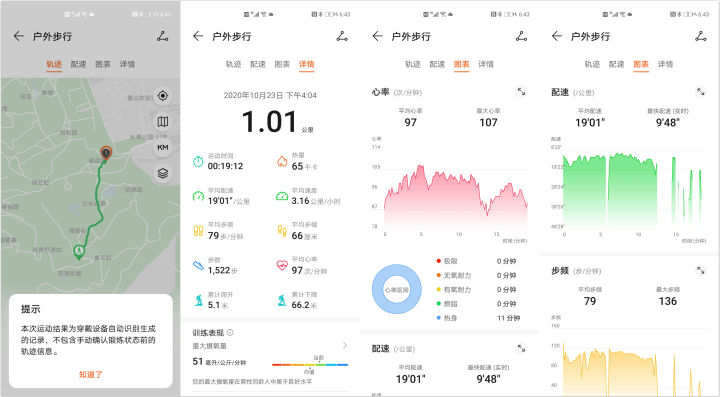Tap the 平均步频 footprints icon
This screenshot has height=397, width=720.
coord(198,230)
